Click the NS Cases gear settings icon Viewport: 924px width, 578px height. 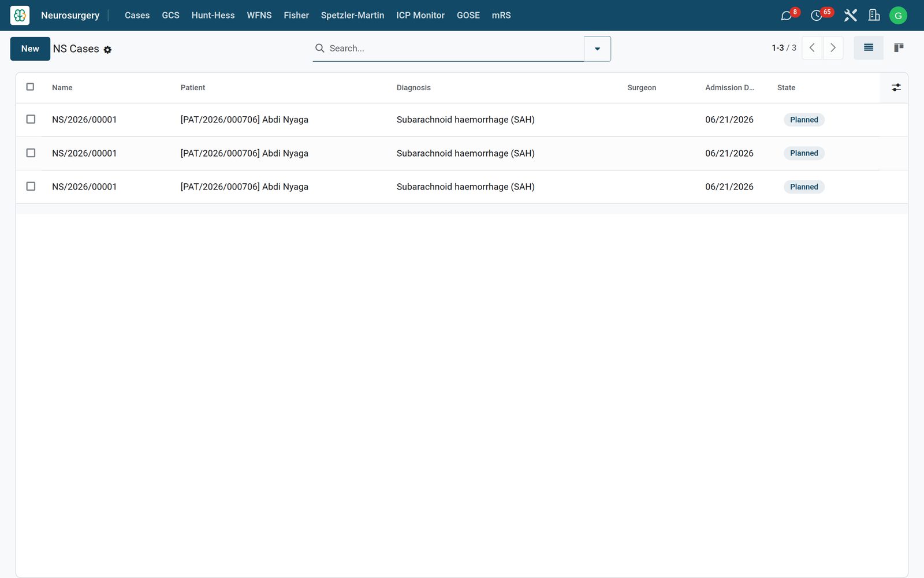107,50
